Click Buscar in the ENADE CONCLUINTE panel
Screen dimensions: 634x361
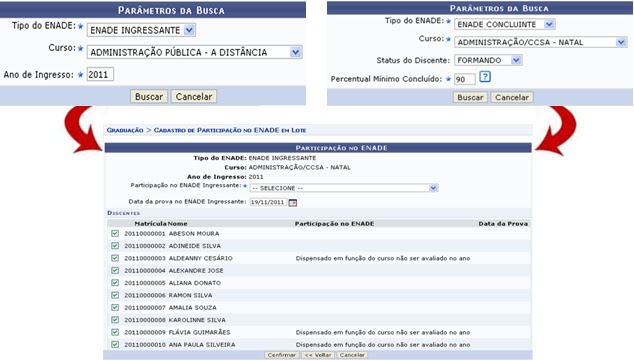pyautogui.click(x=470, y=97)
